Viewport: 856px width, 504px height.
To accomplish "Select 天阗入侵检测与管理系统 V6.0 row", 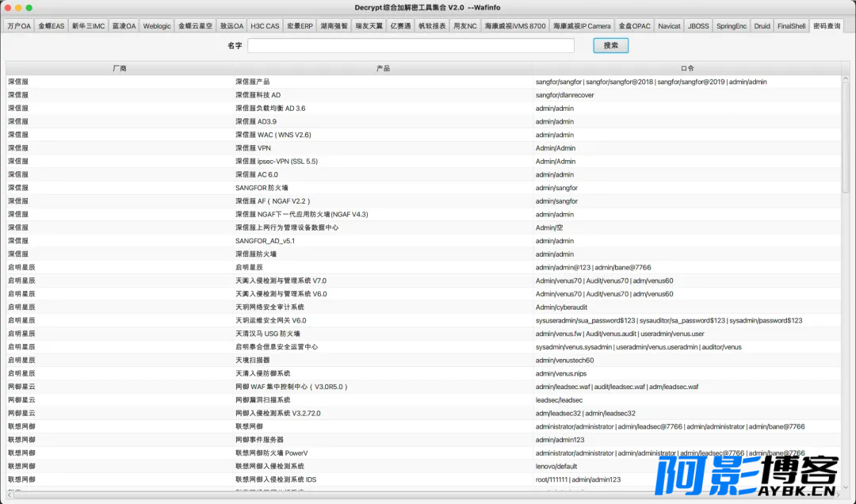I will pos(423,294).
